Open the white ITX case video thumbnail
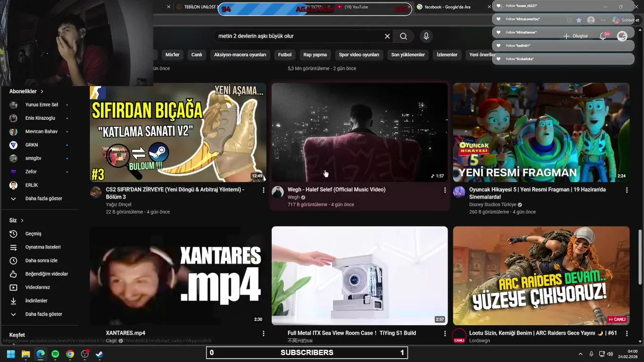 (360, 276)
